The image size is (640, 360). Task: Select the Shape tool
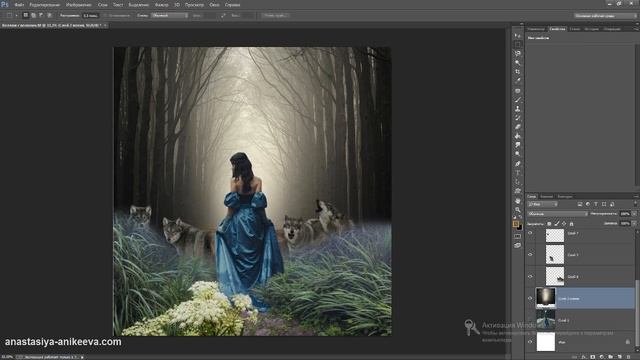click(518, 191)
